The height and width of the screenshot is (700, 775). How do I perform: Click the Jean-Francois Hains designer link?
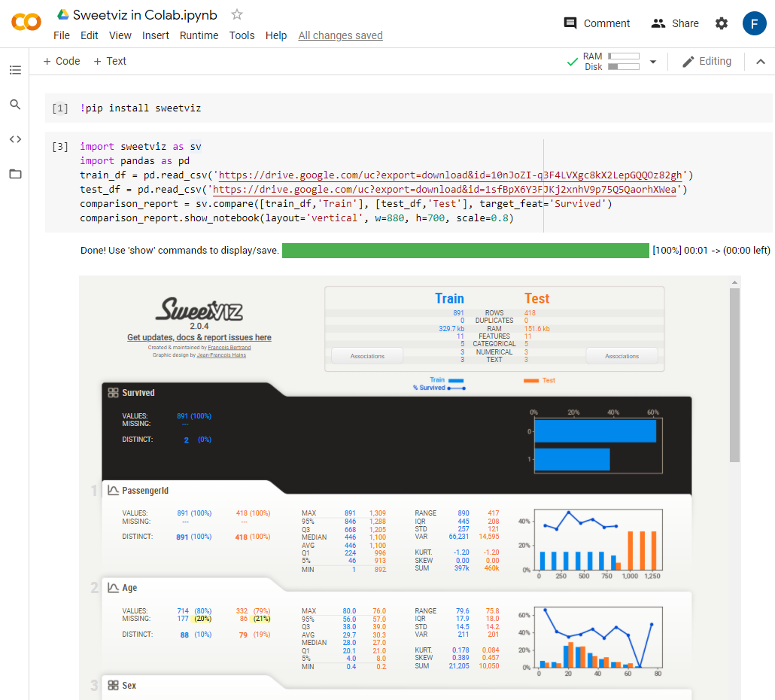coord(221,355)
